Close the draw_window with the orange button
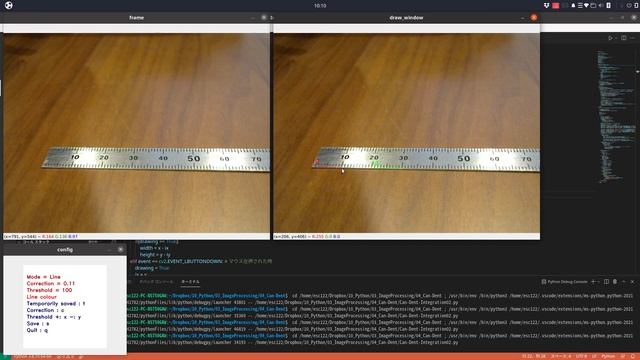The image size is (640, 360). tap(533, 18)
